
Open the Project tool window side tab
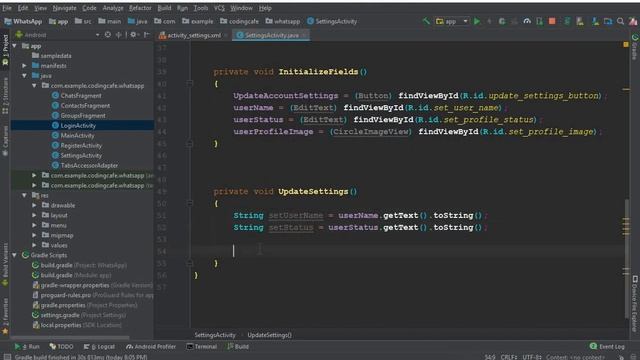tap(5, 50)
